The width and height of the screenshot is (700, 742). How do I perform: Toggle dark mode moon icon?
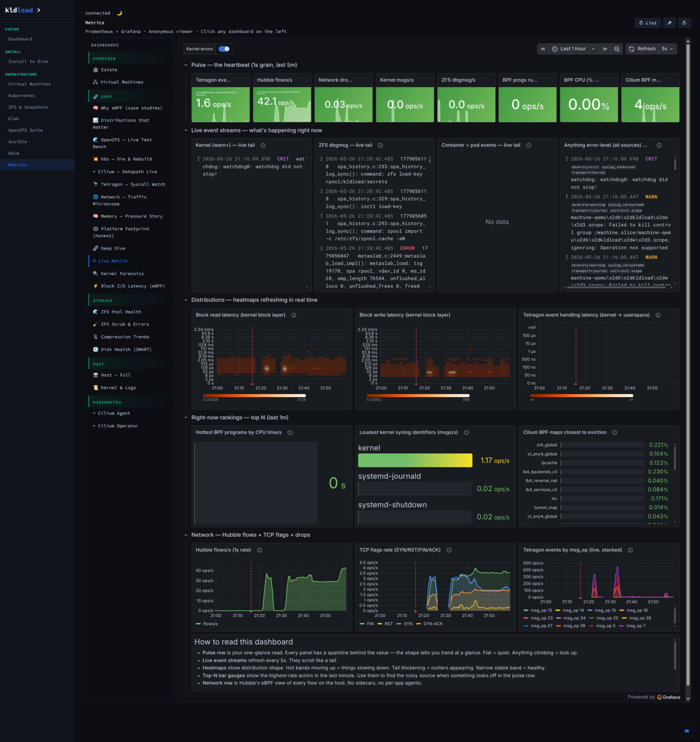tap(119, 13)
